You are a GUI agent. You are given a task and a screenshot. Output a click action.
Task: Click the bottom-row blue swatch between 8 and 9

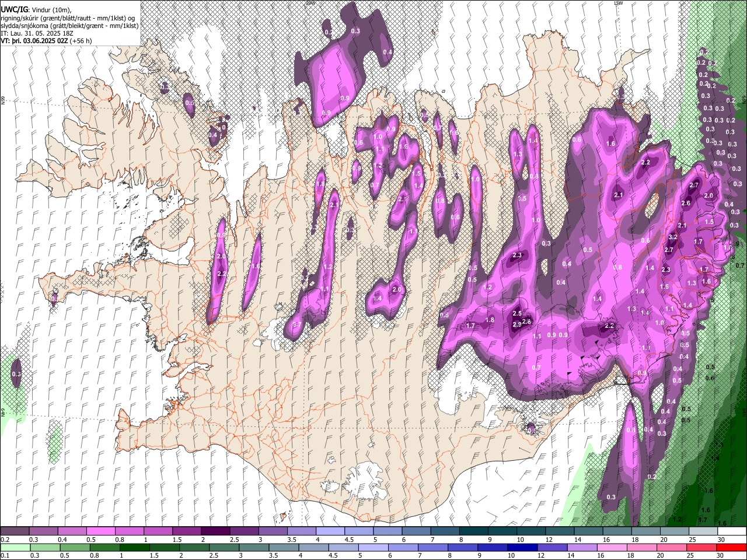[x=463, y=547]
